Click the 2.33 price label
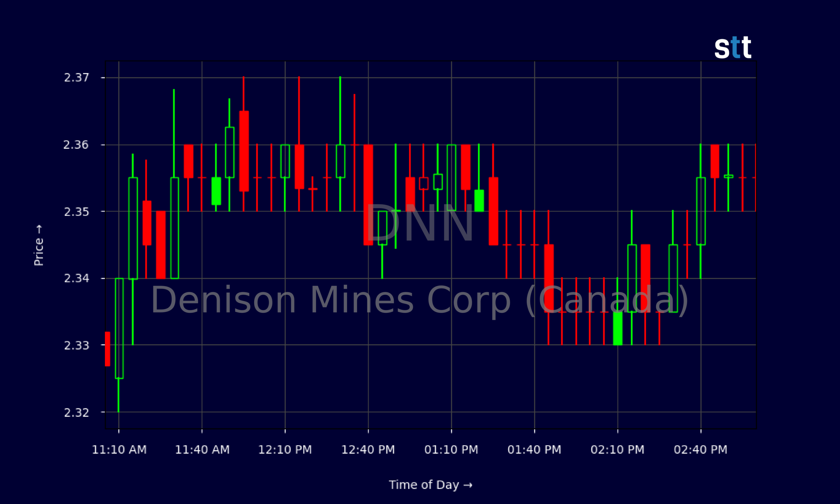The height and width of the screenshot is (504, 840). (x=76, y=346)
